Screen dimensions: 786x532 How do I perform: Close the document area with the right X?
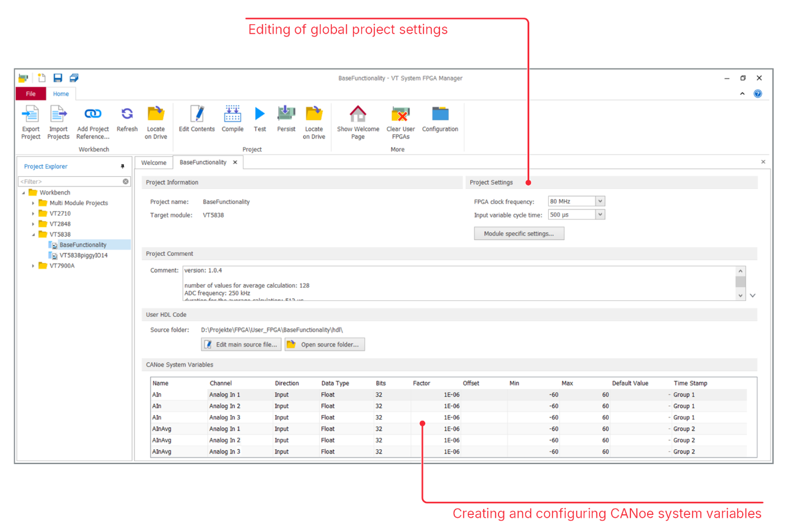tap(763, 161)
